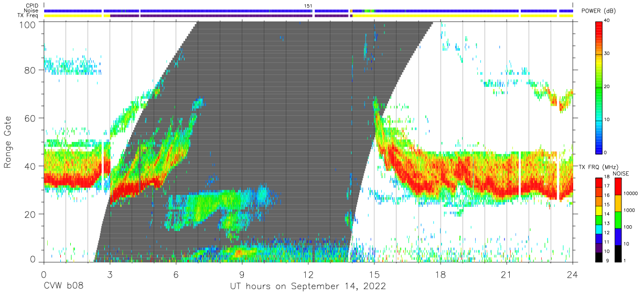Select the NOISE color scale bar

coord(619,220)
